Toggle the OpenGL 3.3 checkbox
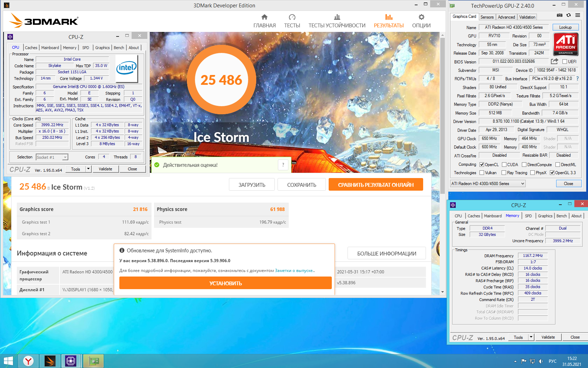588x368 pixels. 552,173
